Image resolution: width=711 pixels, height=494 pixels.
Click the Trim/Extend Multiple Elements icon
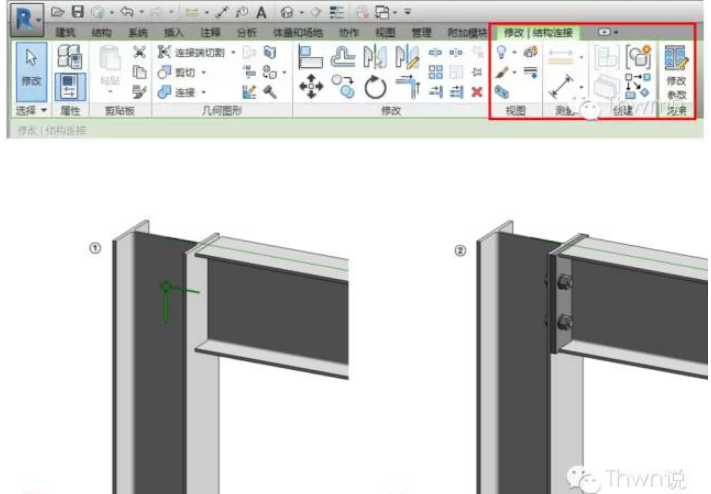(456, 92)
